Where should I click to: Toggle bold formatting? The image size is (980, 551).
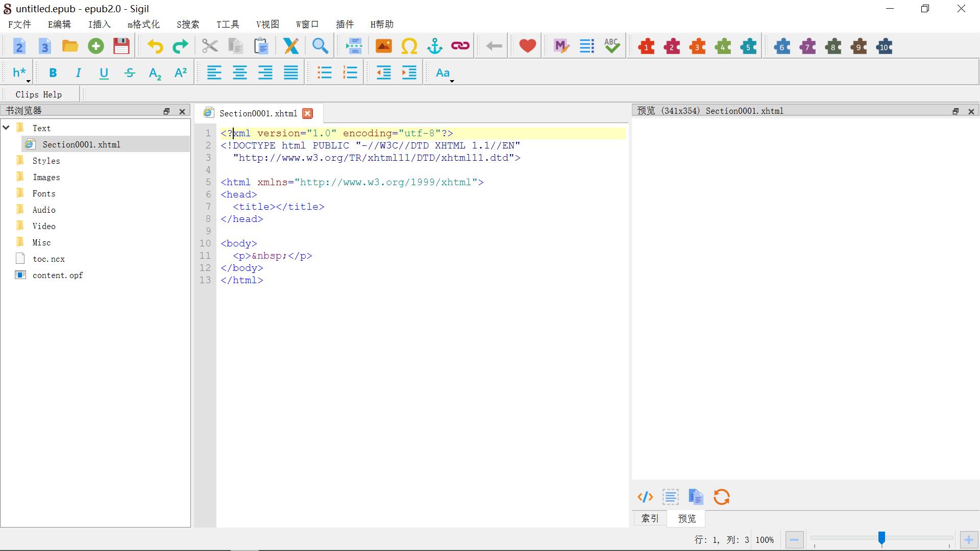(53, 73)
